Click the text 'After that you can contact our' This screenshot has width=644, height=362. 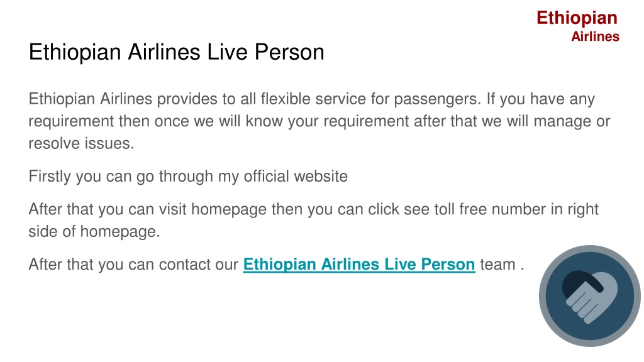point(133,265)
